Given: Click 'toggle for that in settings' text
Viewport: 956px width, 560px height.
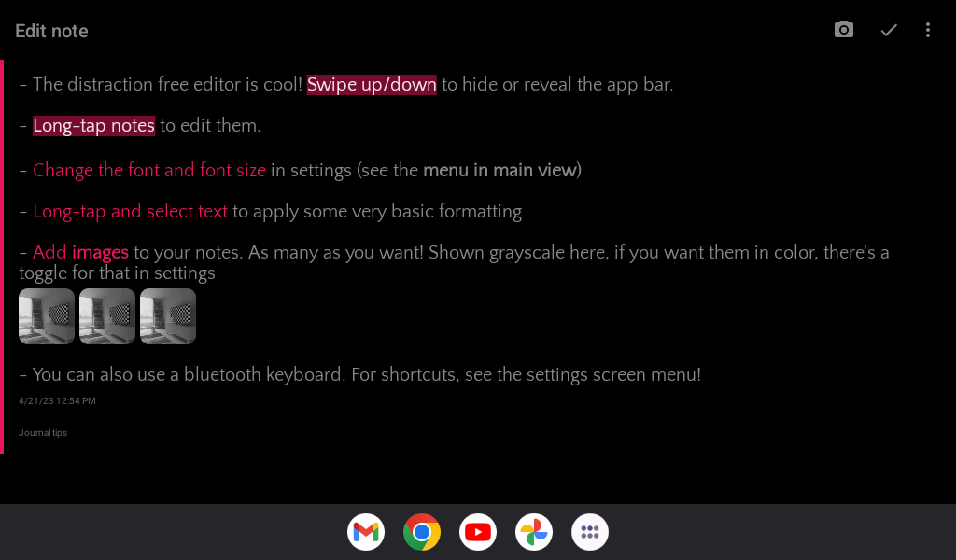Looking at the screenshot, I should [117, 273].
